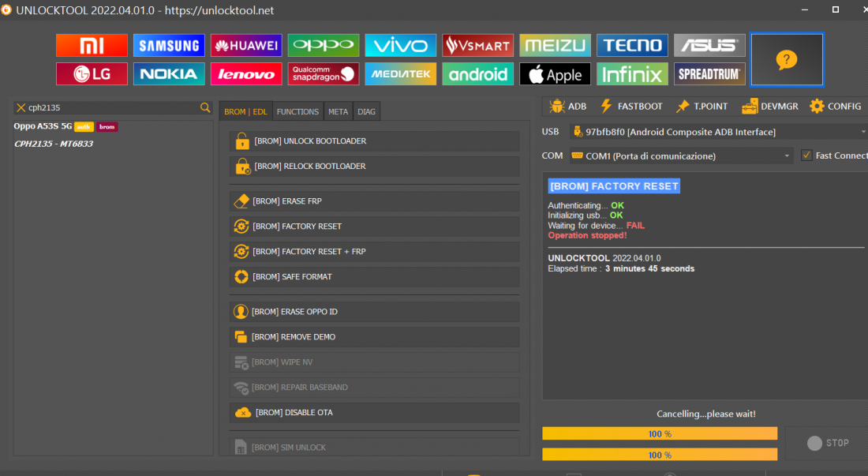Viewport: 868px width, 476px height.
Task: Choose the Spreadtrum brand tile
Action: click(709, 74)
